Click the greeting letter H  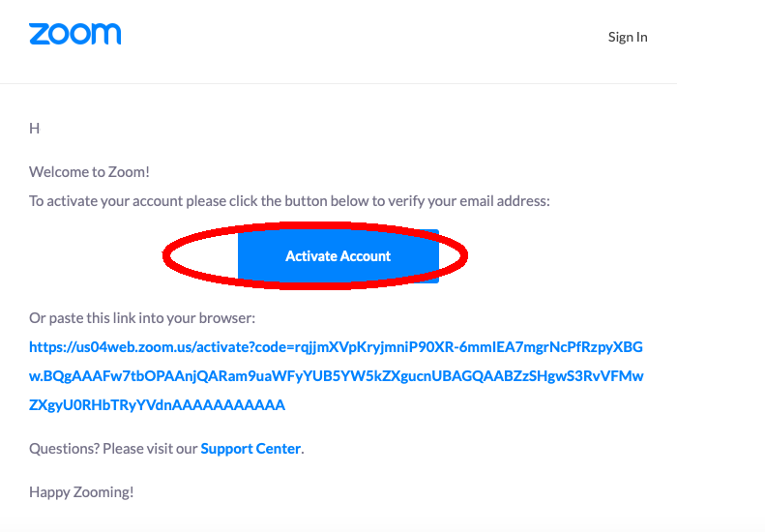[x=34, y=129]
